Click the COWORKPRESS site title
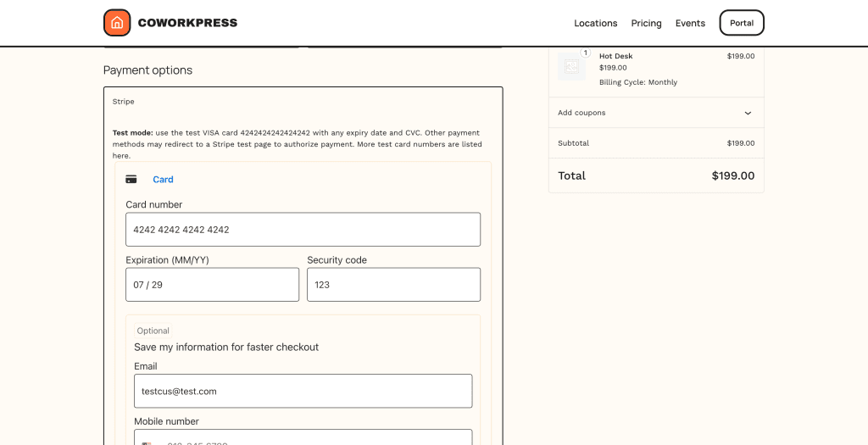This screenshot has height=445, width=868. [187, 23]
